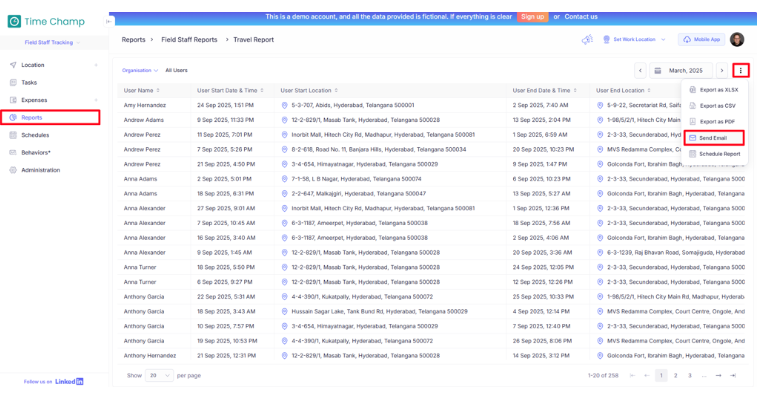Open the Behaviors sidebar item
This screenshot has width=759, height=394.
35,152
